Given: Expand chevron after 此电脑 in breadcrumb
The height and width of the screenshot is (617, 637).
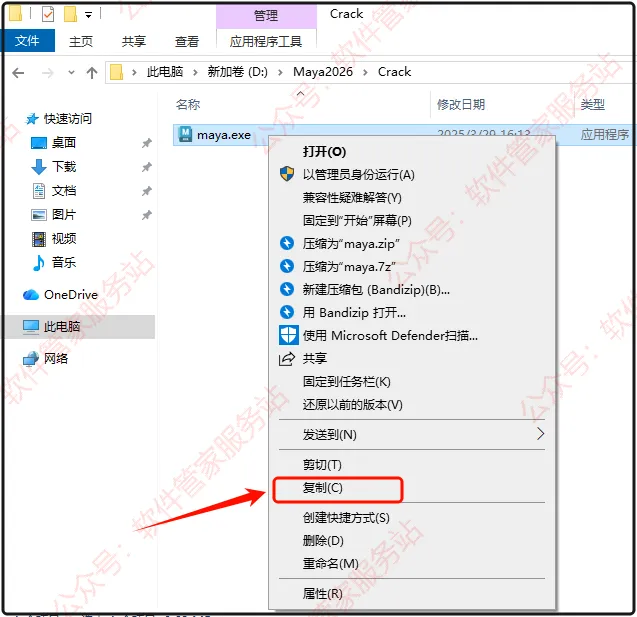Looking at the screenshot, I should point(195,73).
